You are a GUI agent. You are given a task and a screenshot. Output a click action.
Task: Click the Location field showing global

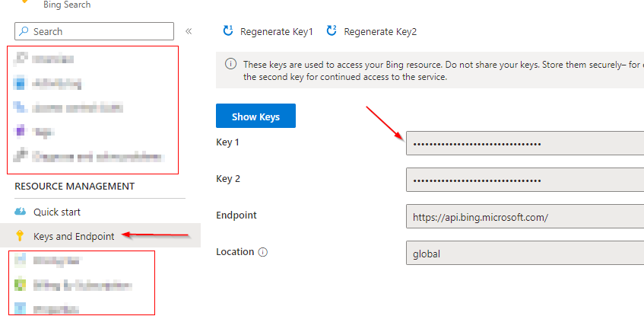tap(525, 253)
